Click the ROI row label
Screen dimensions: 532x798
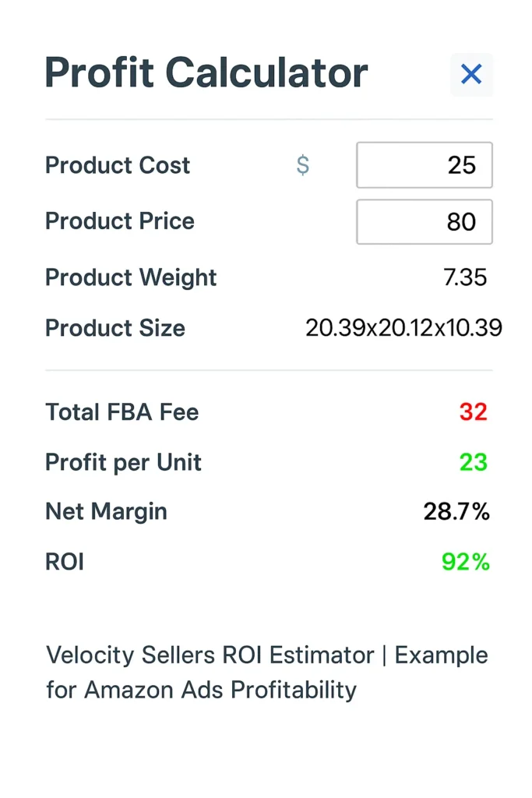pyautogui.click(x=65, y=562)
